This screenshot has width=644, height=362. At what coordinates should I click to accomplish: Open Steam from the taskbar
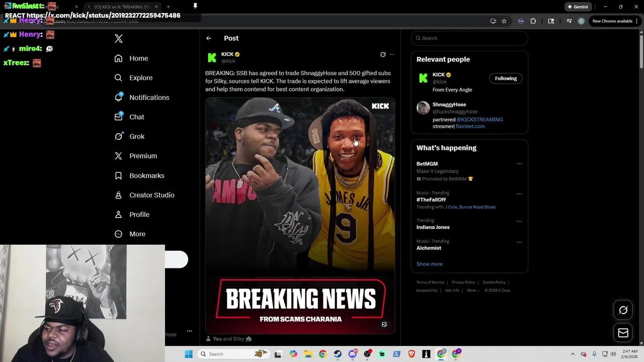coord(338,354)
